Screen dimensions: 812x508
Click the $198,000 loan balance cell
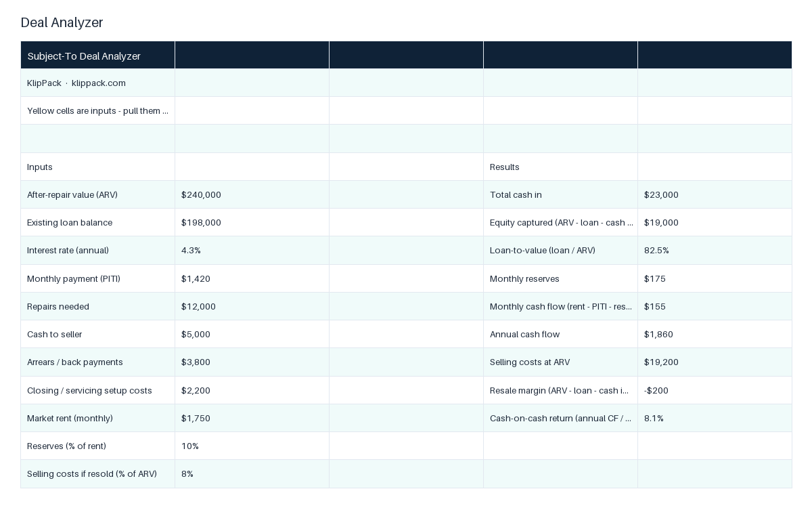(252, 222)
